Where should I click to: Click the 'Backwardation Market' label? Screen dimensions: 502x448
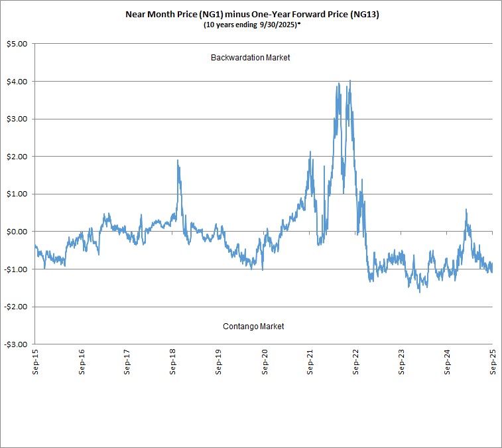pos(251,58)
